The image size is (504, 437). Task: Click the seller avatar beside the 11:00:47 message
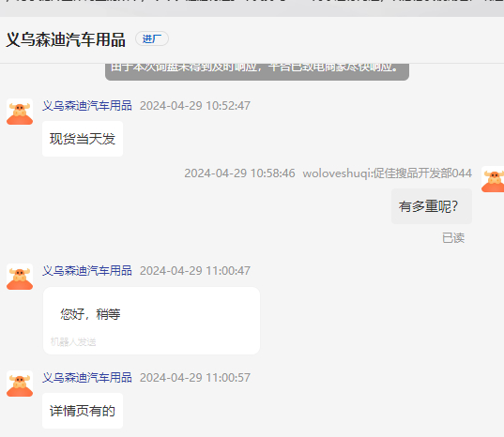tap(20, 277)
